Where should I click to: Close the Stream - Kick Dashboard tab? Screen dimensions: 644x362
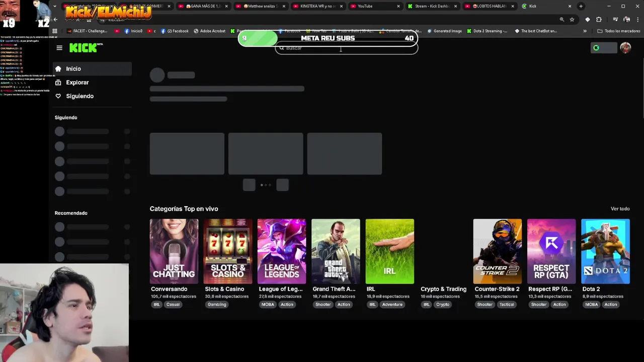[x=456, y=6]
